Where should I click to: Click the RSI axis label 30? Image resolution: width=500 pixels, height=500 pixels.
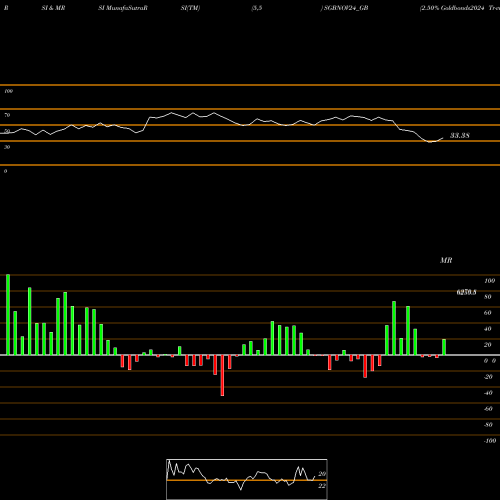[x=7, y=147]
